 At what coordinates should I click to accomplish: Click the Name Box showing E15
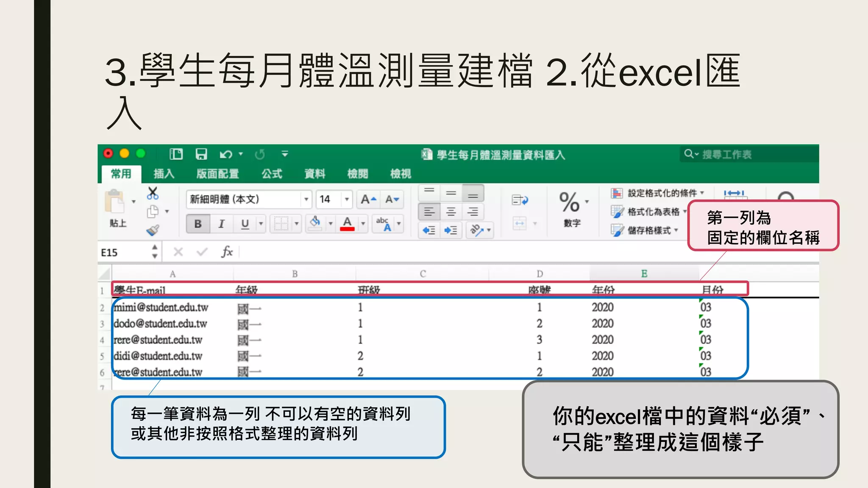coord(124,252)
